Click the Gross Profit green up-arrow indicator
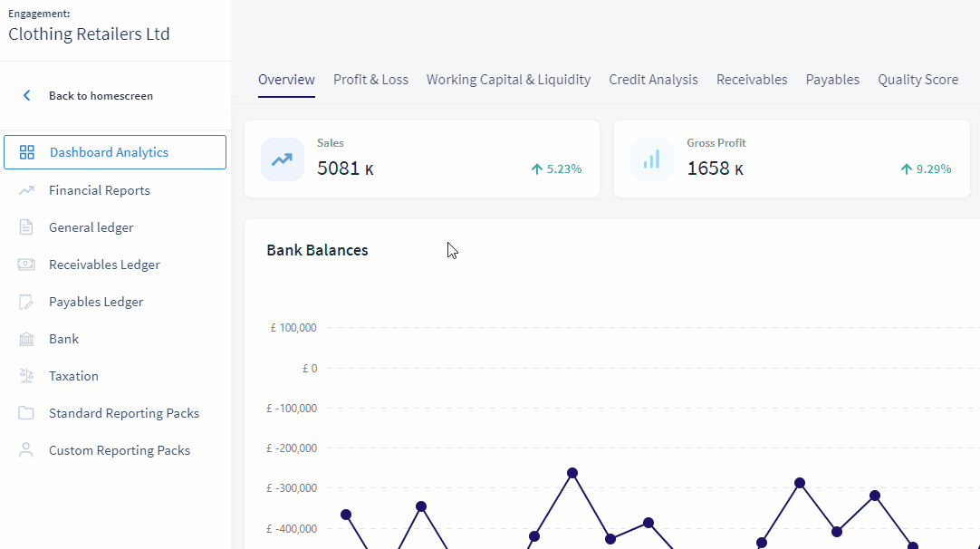 pos(907,169)
